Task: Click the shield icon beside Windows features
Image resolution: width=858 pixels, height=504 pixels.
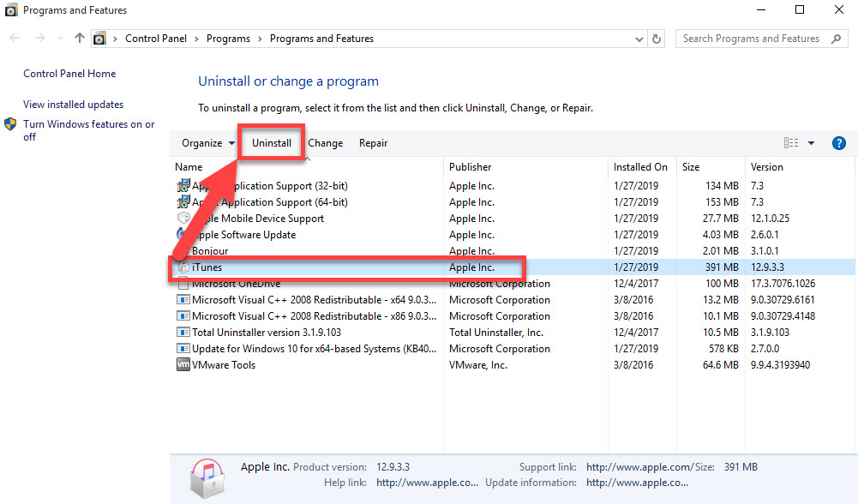Action: click(10, 124)
